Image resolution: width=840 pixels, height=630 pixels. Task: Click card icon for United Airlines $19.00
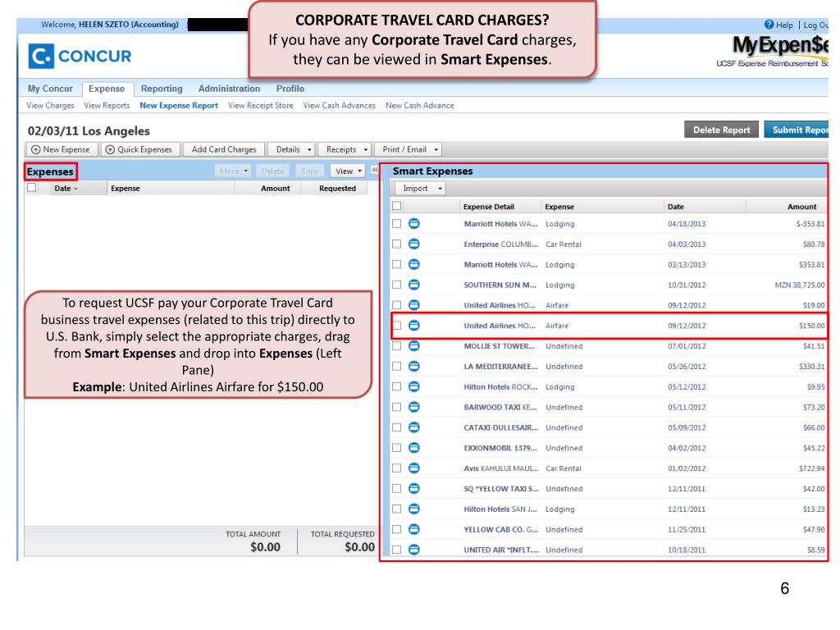click(x=414, y=305)
